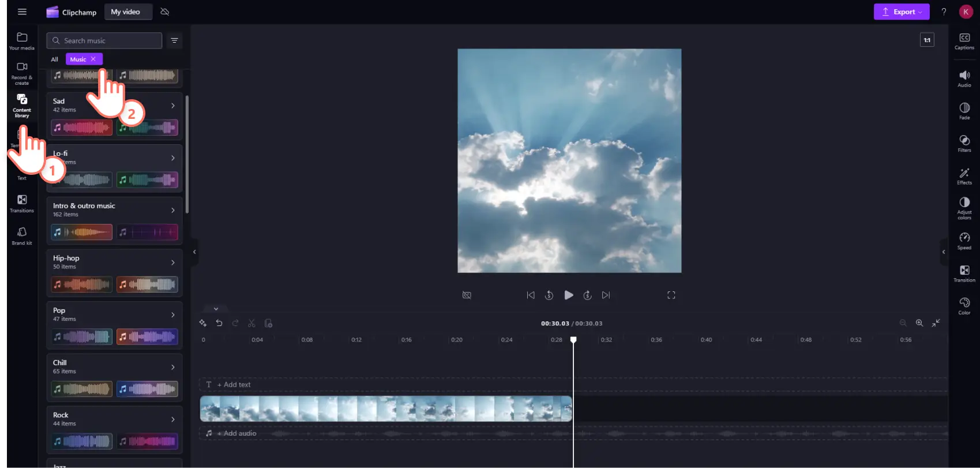Open the Fade panel
This screenshot has height=468, width=980.
(x=964, y=111)
